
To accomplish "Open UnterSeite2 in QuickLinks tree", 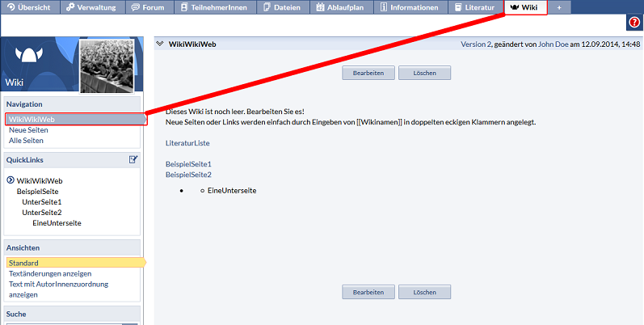I will 42,212.
